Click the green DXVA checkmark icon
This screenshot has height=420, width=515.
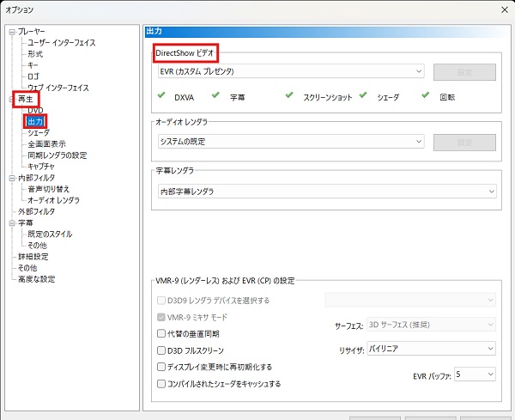tap(161, 95)
